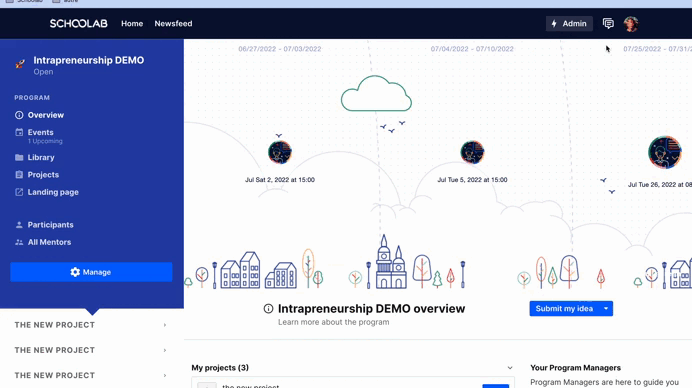Open Projects in the sidebar
Screen dimensions: 692x388
(x=43, y=174)
